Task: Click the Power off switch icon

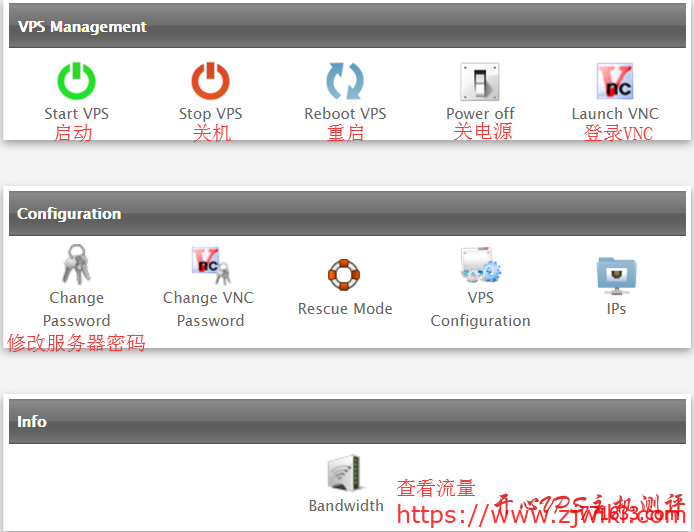Action: click(480, 82)
